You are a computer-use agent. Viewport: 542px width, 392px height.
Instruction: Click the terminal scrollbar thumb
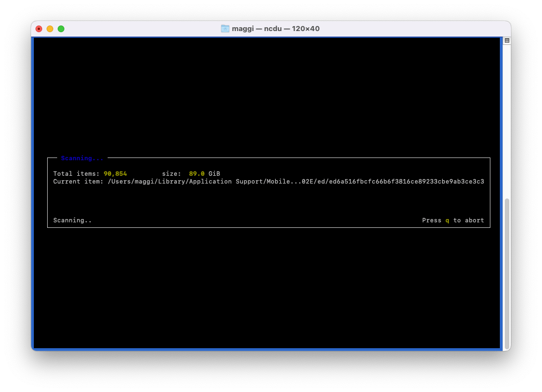(x=506, y=272)
